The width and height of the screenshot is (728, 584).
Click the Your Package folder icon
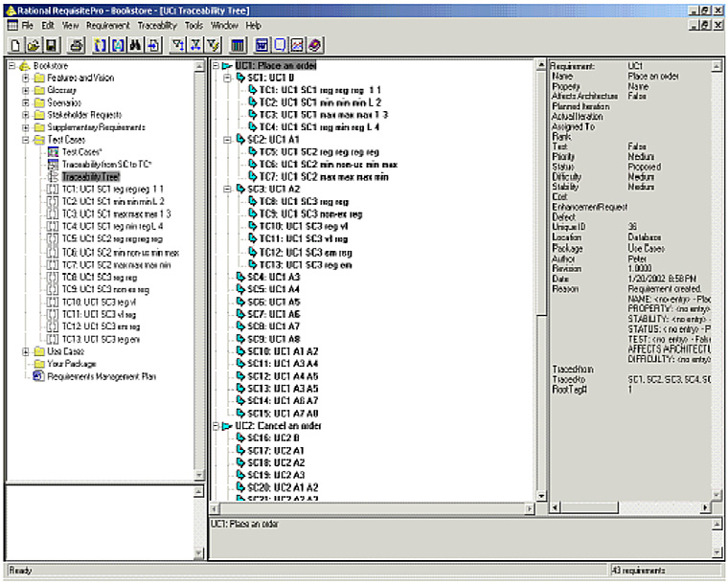[x=39, y=364]
